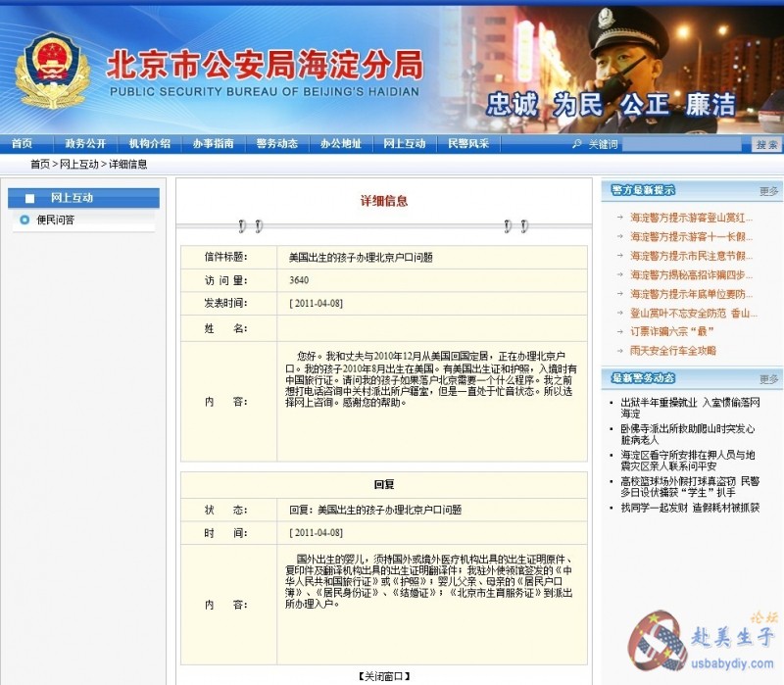Select the 便民问答 radio item in sidebar
Screen dimensions: 784x685
click(24, 220)
